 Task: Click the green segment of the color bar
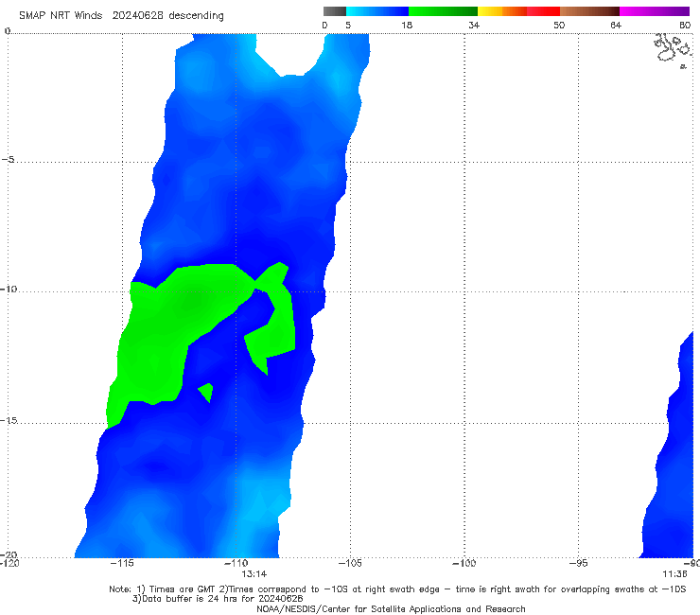(443, 11)
